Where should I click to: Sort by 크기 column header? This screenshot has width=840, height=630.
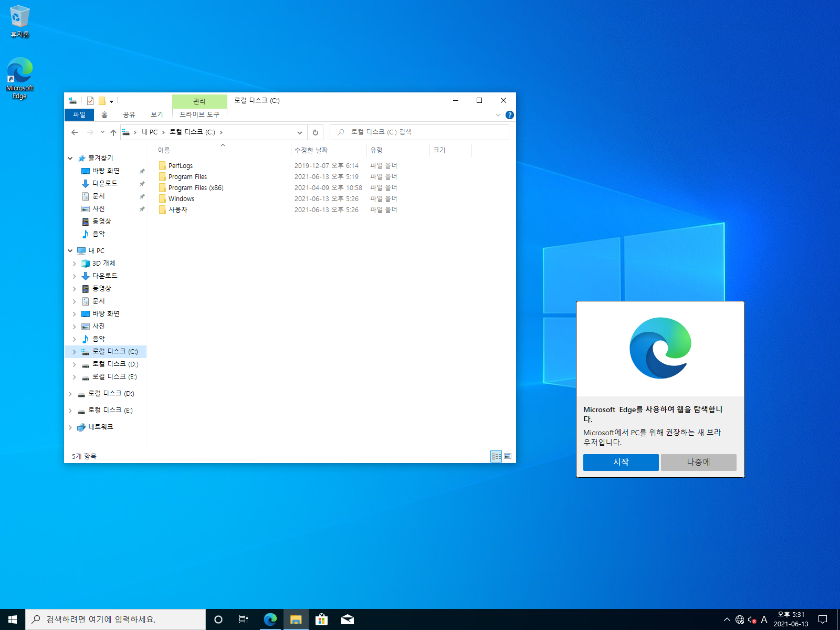click(x=450, y=150)
